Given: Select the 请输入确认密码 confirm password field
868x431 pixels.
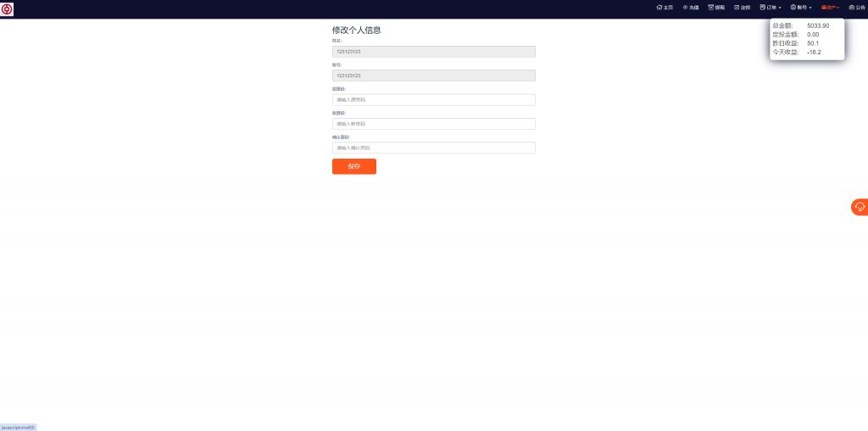Looking at the screenshot, I should 433,148.
